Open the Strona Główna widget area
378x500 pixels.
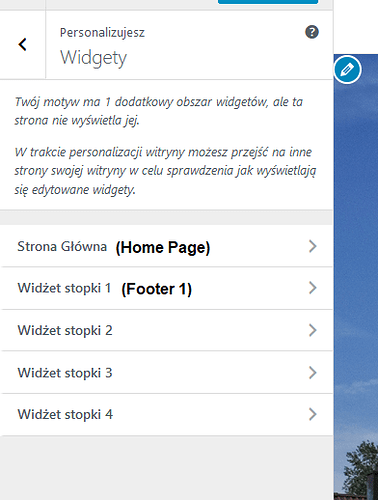(166, 246)
